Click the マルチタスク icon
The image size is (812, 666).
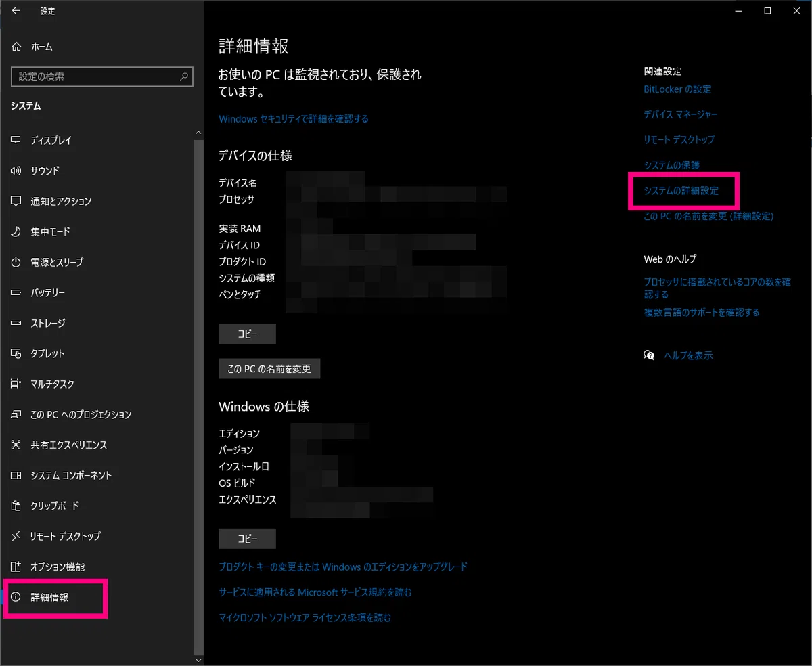pyautogui.click(x=17, y=384)
